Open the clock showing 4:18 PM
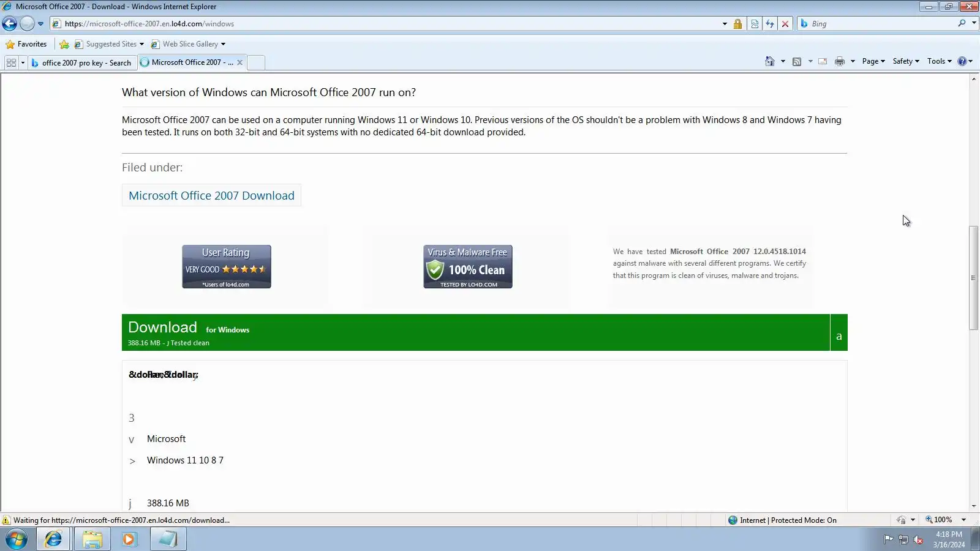980x551 pixels. point(949,539)
